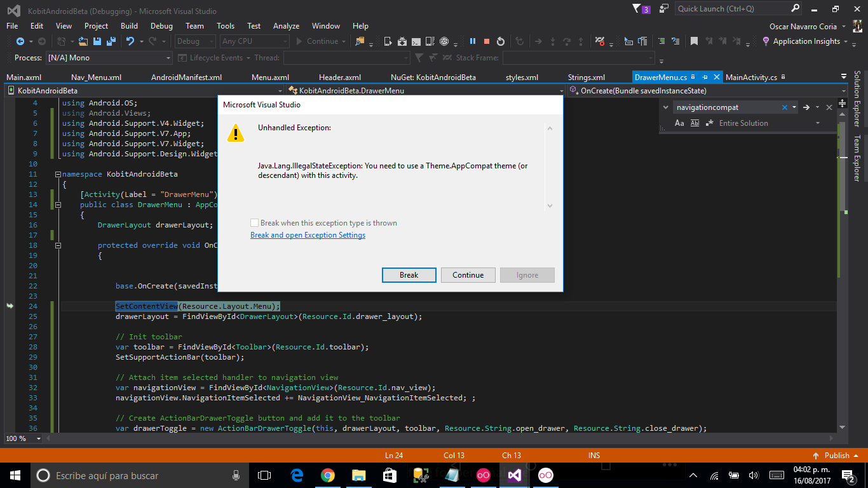Collapse the DrawerMenu class code block

[58, 205]
